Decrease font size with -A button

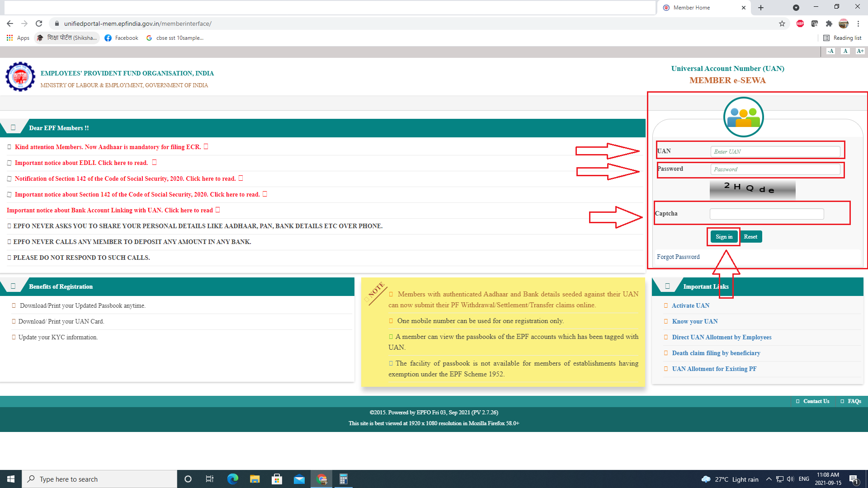tap(831, 51)
